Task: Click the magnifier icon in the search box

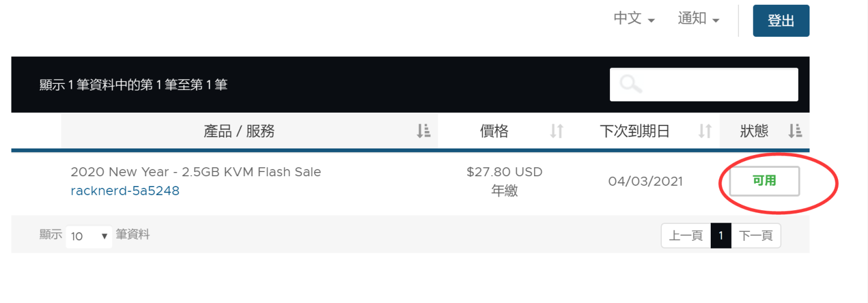Action: (x=631, y=85)
